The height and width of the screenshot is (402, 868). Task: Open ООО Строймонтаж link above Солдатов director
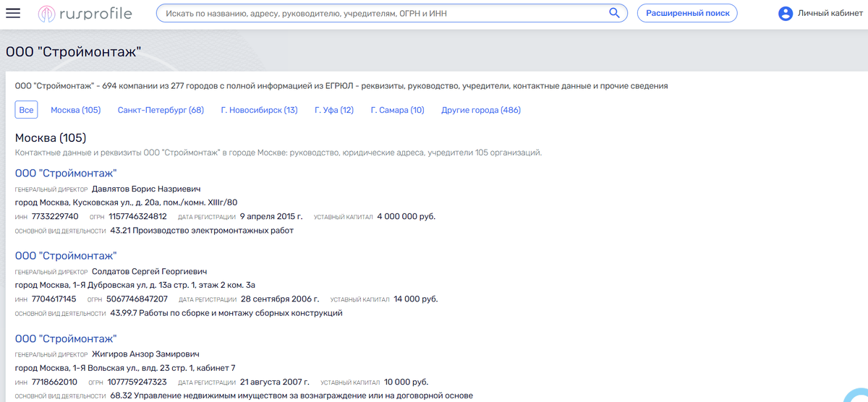pyautogui.click(x=66, y=256)
